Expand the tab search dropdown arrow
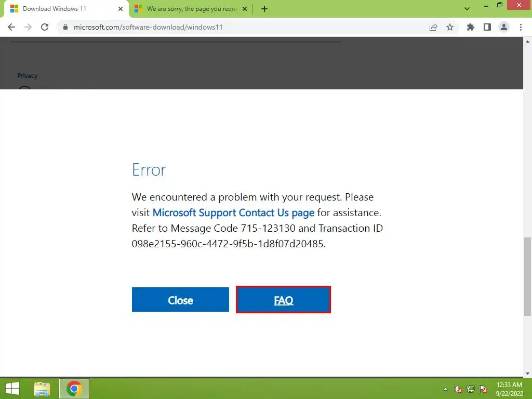This screenshot has width=532, height=399. [x=467, y=9]
